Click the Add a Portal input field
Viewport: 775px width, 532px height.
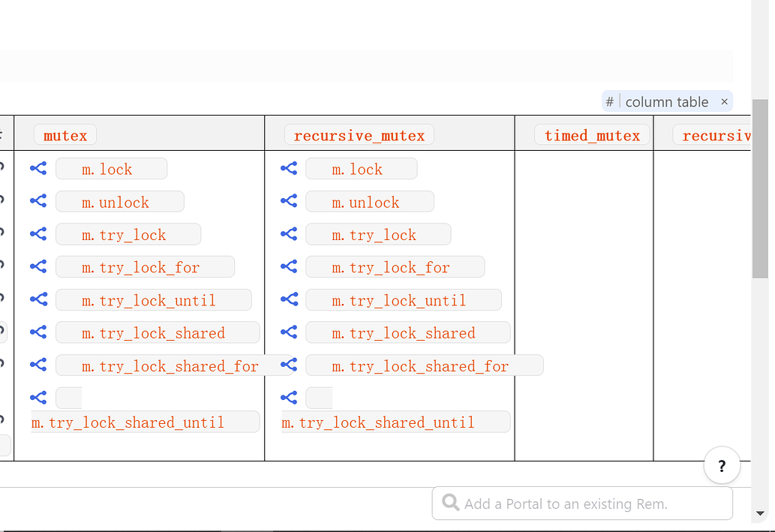(x=583, y=503)
